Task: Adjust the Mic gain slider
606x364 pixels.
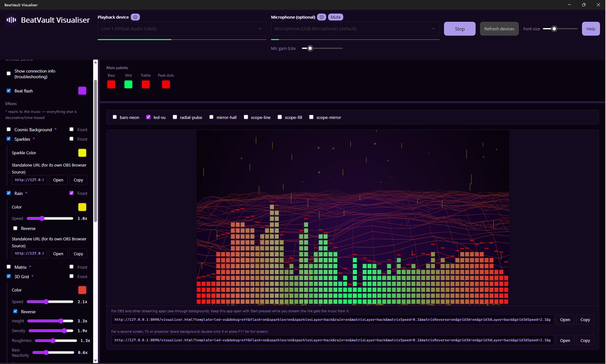Action: tap(322, 48)
